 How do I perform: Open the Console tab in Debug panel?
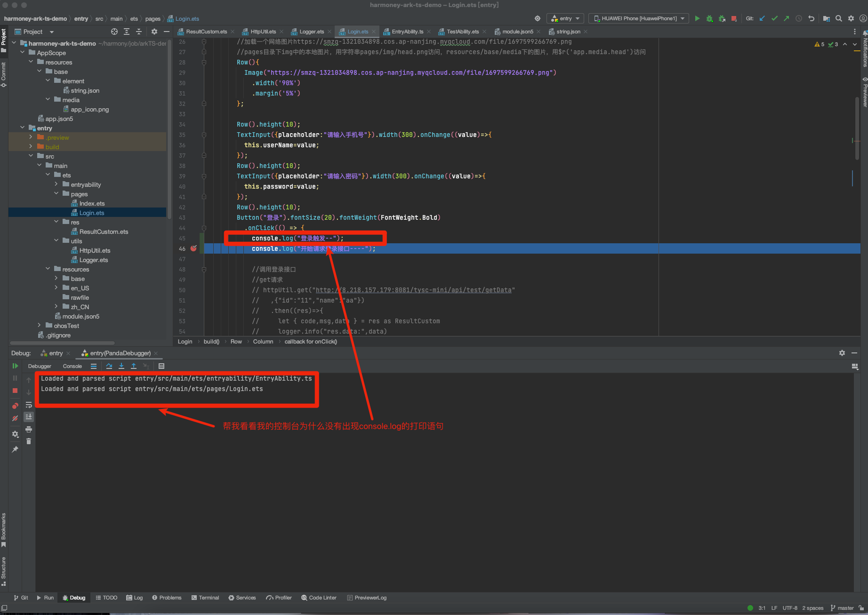72,366
